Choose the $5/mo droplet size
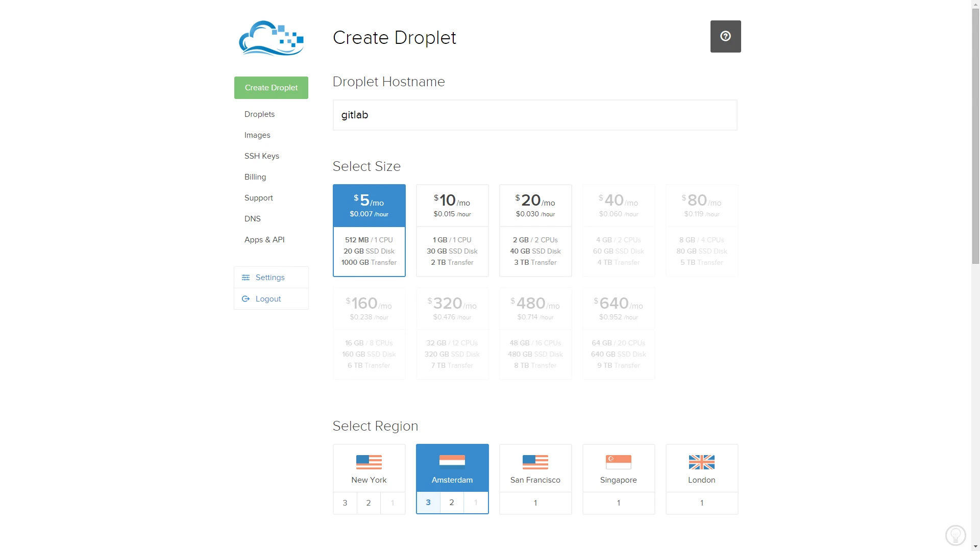The image size is (980, 551). coord(369,231)
